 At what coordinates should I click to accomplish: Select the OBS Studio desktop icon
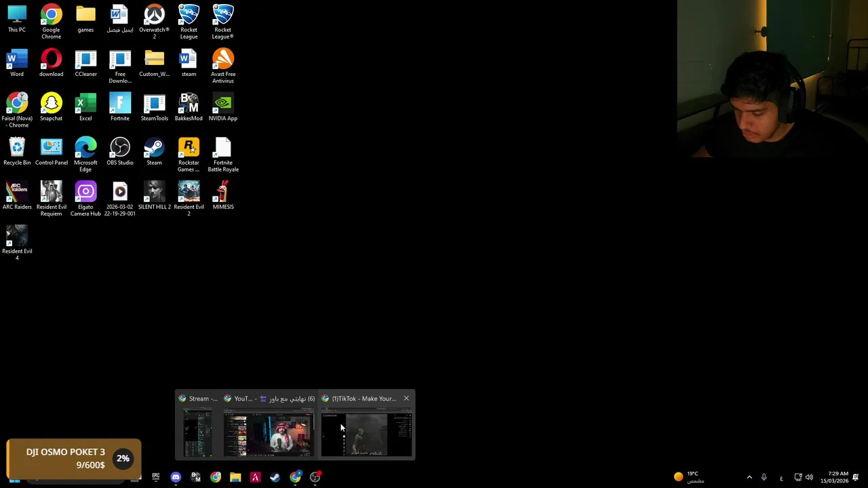pos(120,152)
